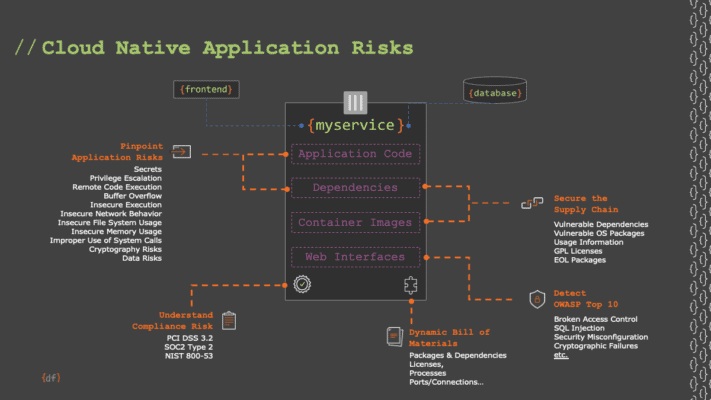
Task: Select the {frontend} box
Action: pyautogui.click(x=207, y=90)
